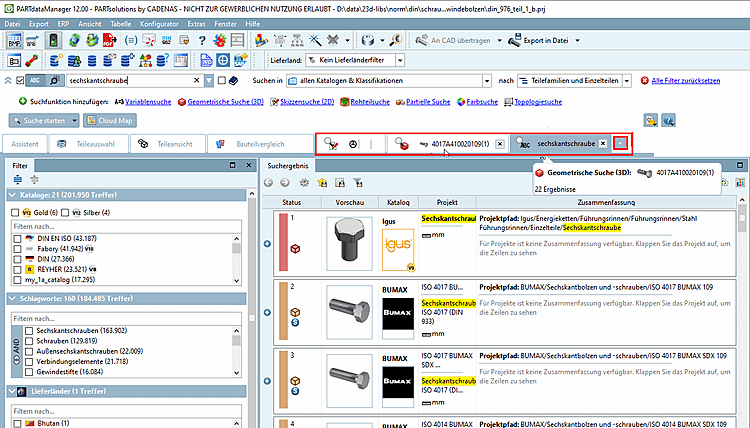
Task: Click 'Alle Filter zurücksetzen' link
Action: coord(685,81)
